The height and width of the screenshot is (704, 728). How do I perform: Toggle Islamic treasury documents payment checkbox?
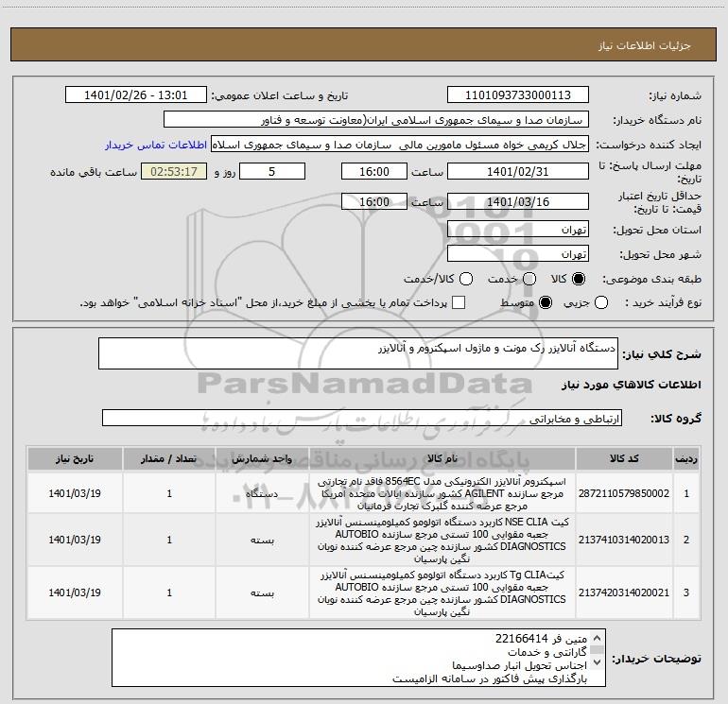click(459, 302)
